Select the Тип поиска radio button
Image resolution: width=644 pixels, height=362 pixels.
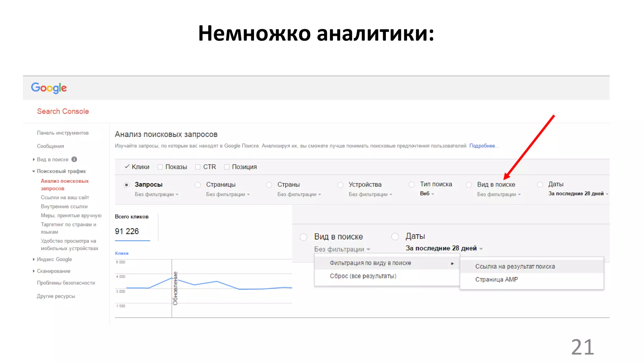coord(412,184)
